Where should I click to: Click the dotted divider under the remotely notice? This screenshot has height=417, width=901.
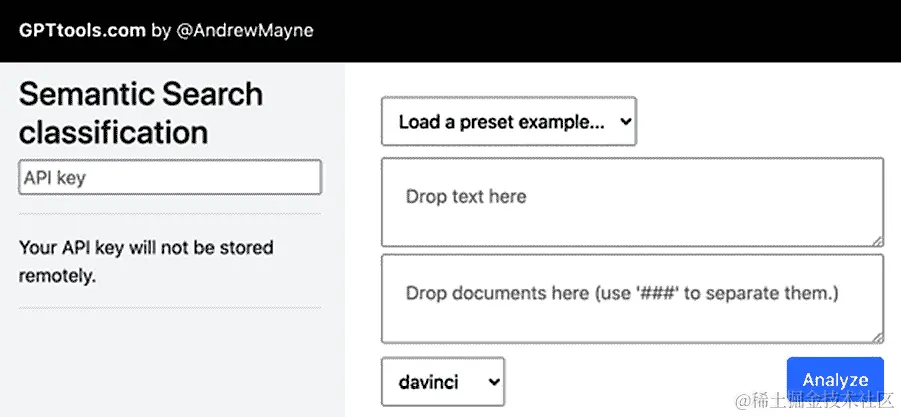pyautogui.click(x=170, y=308)
